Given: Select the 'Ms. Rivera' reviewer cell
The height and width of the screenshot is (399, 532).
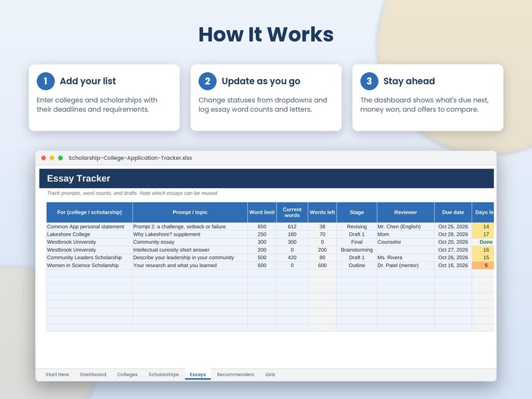Looking at the screenshot, I should pyautogui.click(x=405, y=258).
